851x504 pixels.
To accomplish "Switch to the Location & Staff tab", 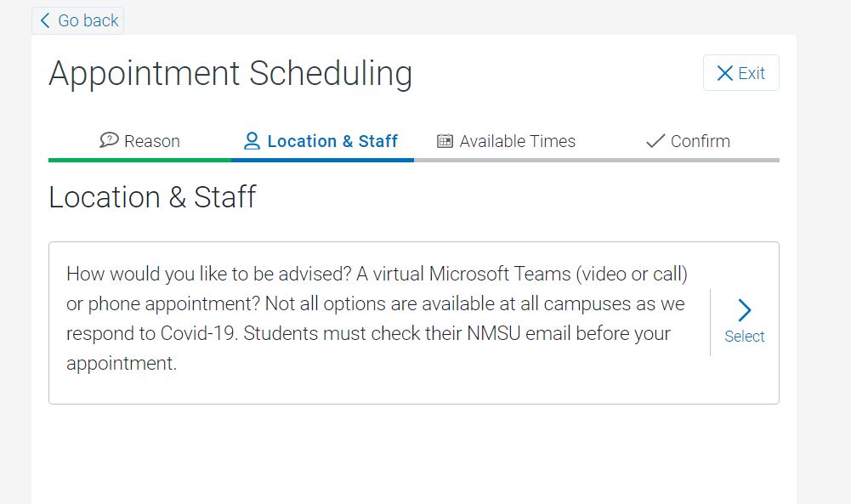I will pyautogui.click(x=322, y=142).
